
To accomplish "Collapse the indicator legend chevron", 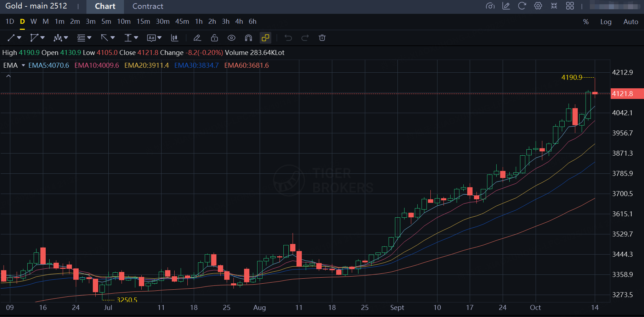I will [9, 76].
